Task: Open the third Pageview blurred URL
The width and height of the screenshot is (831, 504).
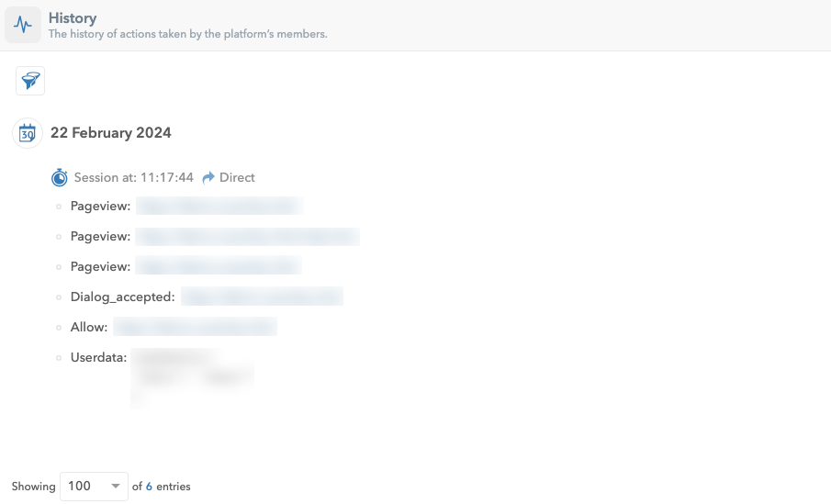Action: click(219, 265)
